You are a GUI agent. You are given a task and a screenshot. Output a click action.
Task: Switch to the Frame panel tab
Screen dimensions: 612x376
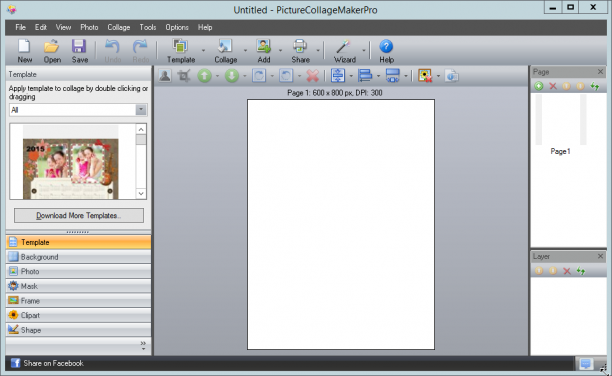click(x=78, y=301)
